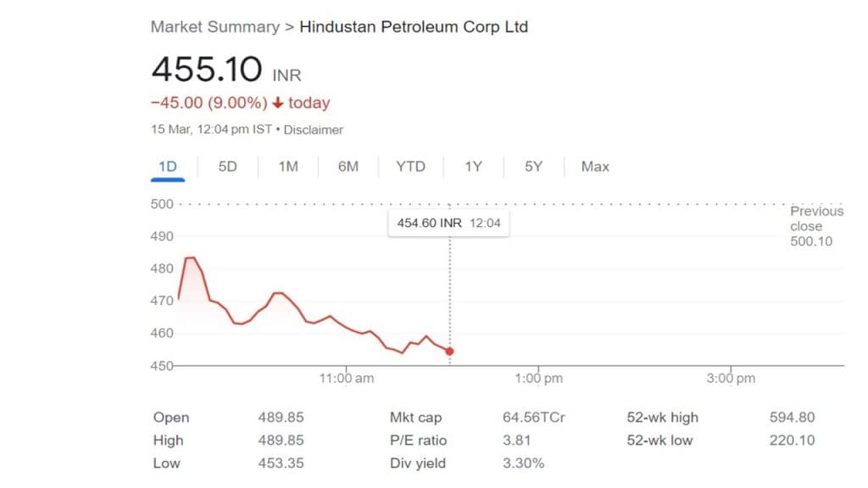Click the Hindustan Petroleum Corp Ltd title
The width and height of the screenshot is (868, 488).
click(x=414, y=27)
